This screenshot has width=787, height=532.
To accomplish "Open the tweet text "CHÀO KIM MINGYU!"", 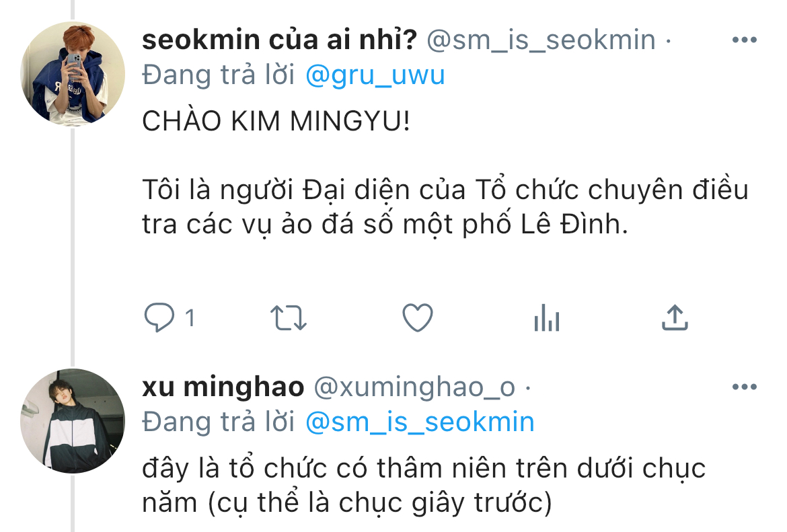I will click(x=276, y=125).
